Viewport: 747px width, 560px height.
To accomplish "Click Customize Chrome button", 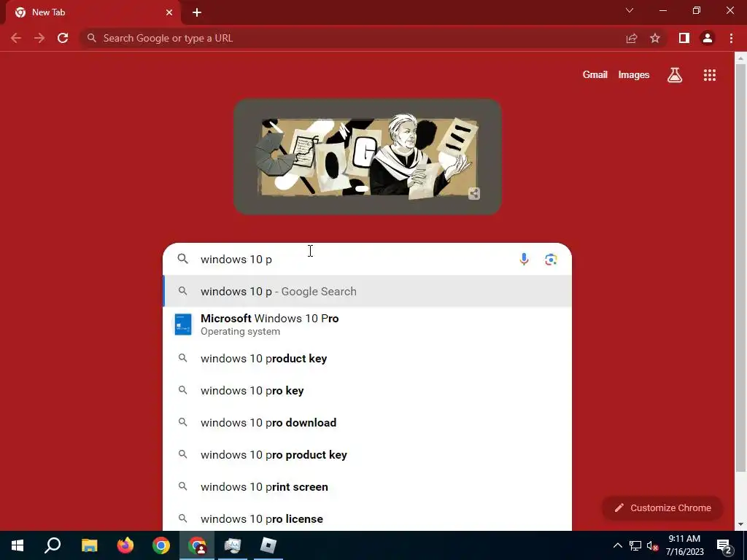I will pyautogui.click(x=662, y=507).
